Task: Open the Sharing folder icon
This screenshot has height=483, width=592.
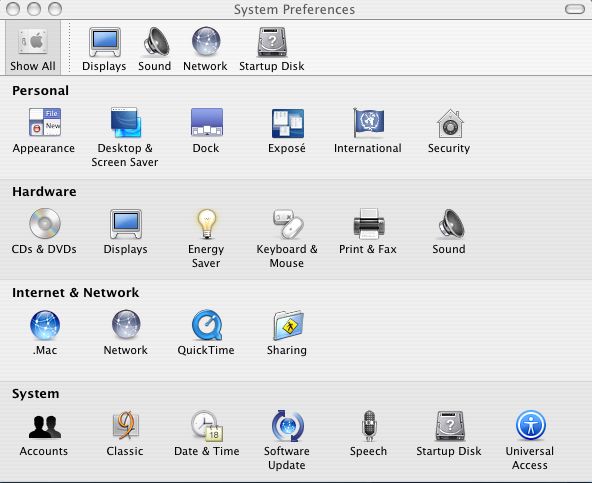Action: (x=288, y=325)
